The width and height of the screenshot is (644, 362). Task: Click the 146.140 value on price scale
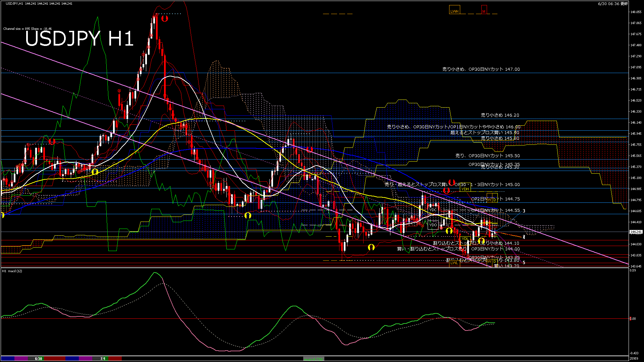pos(636,123)
